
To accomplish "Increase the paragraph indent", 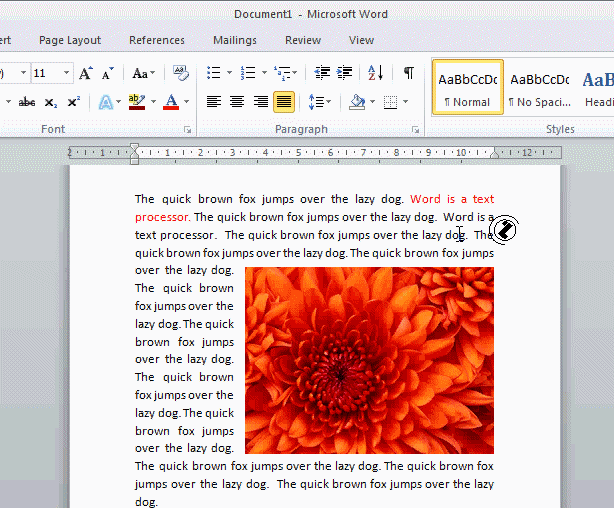I will point(345,73).
